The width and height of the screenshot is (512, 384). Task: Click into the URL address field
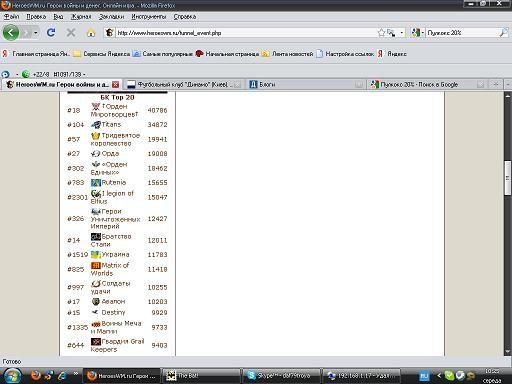click(x=247, y=33)
